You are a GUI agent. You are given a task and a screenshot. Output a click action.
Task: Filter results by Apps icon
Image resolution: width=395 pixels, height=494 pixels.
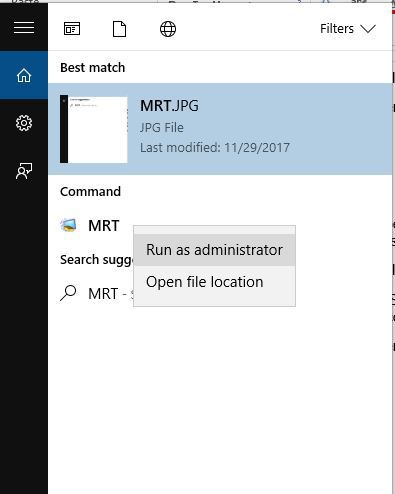(72, 29)
